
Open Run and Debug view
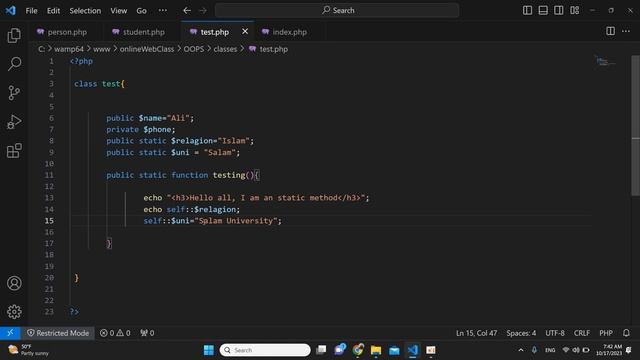point(14,122)
